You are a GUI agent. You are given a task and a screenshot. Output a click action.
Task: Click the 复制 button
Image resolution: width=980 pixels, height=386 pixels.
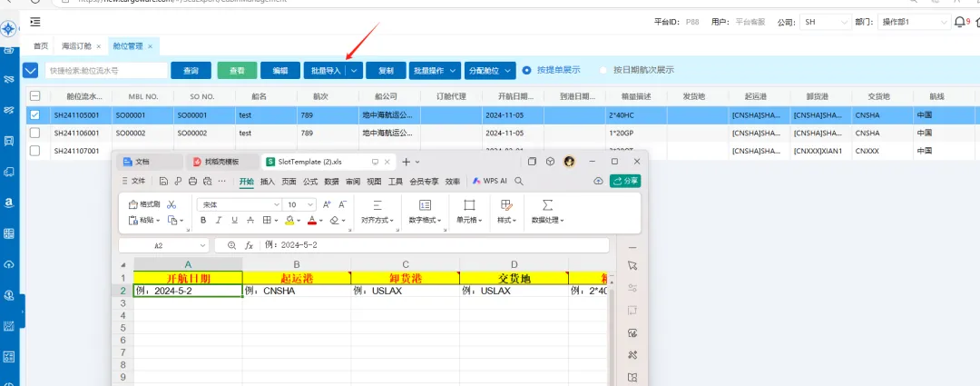point(386,70)
